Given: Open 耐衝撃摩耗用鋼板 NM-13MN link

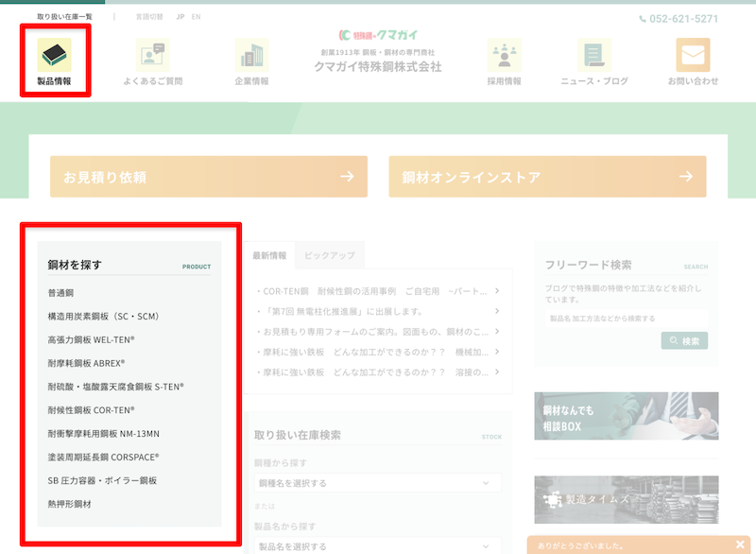Looking at the screenshot, I should click(104, 433).
